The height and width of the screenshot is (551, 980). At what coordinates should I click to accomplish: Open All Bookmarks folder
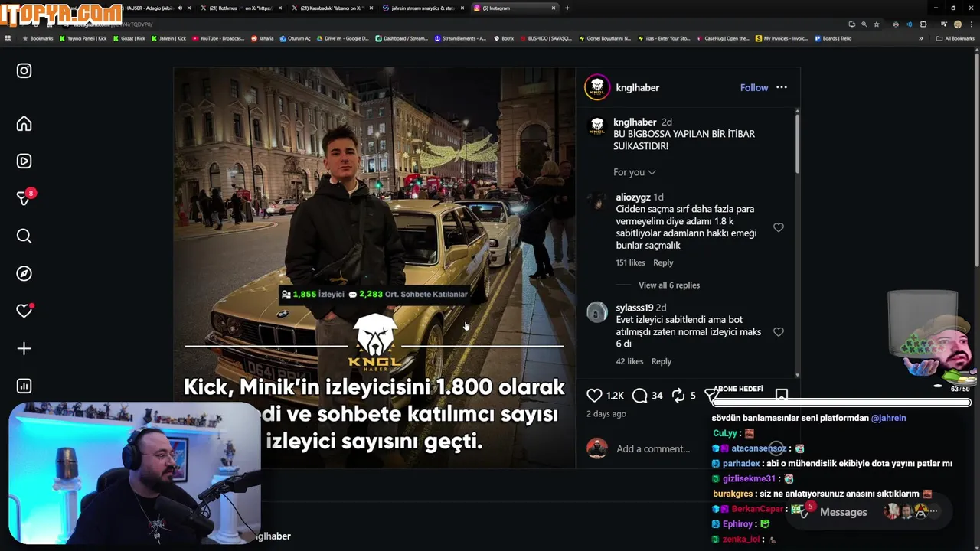tap(955, 38)
